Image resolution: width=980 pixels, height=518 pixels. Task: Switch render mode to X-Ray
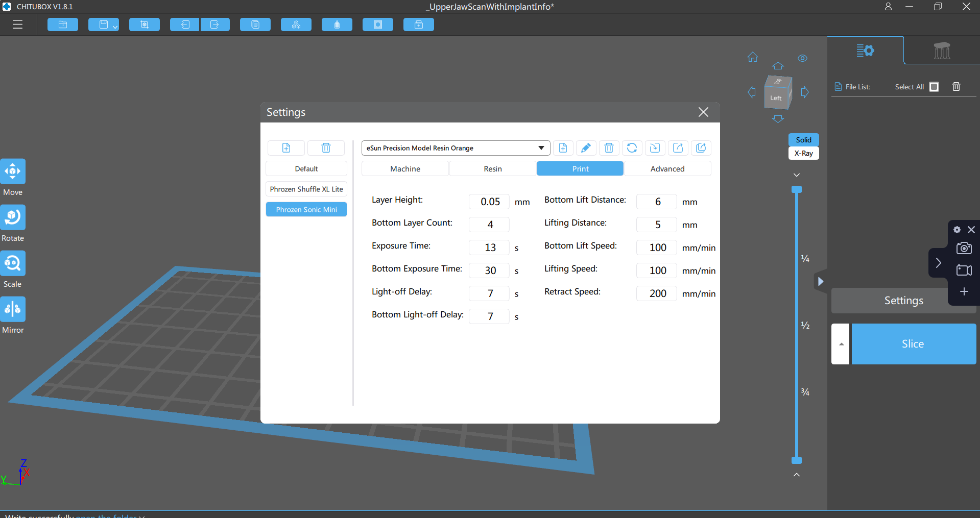[804, 153]
